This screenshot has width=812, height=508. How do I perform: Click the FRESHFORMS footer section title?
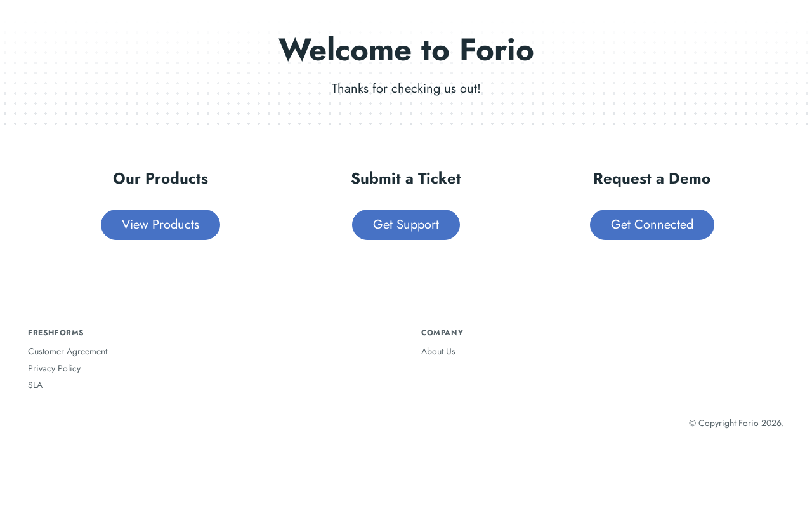coord(56,333)
